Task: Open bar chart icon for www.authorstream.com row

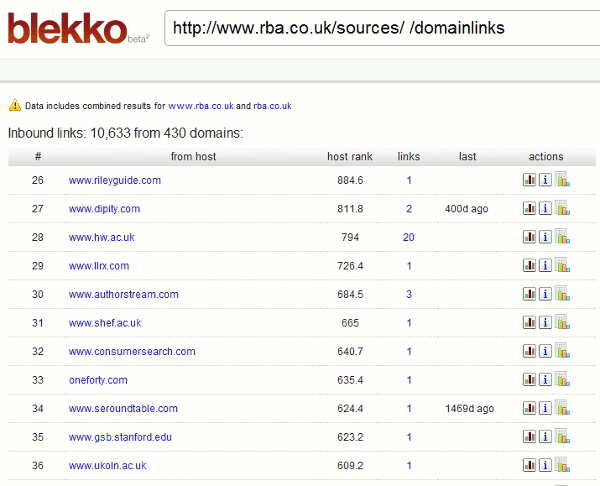Action: click(529, 294)
